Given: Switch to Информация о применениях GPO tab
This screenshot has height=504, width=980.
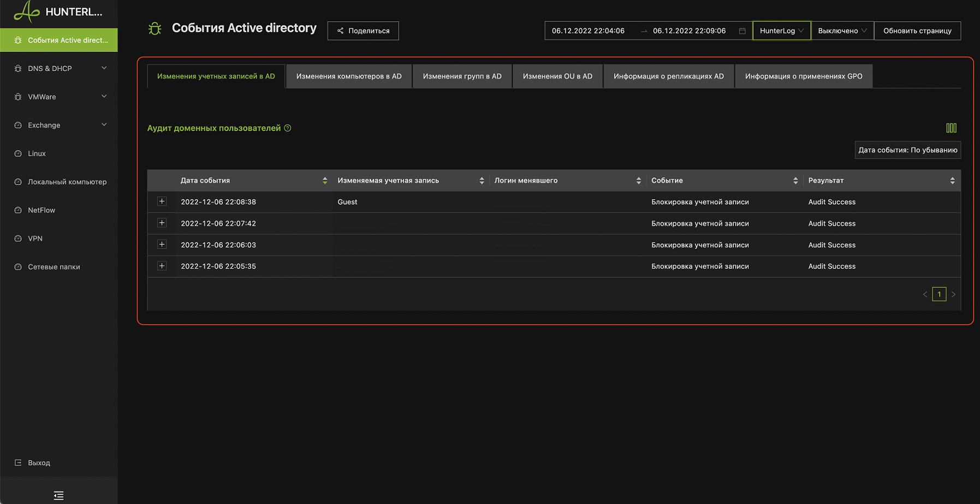Looking at the screenshot, I should click(804, 76).
